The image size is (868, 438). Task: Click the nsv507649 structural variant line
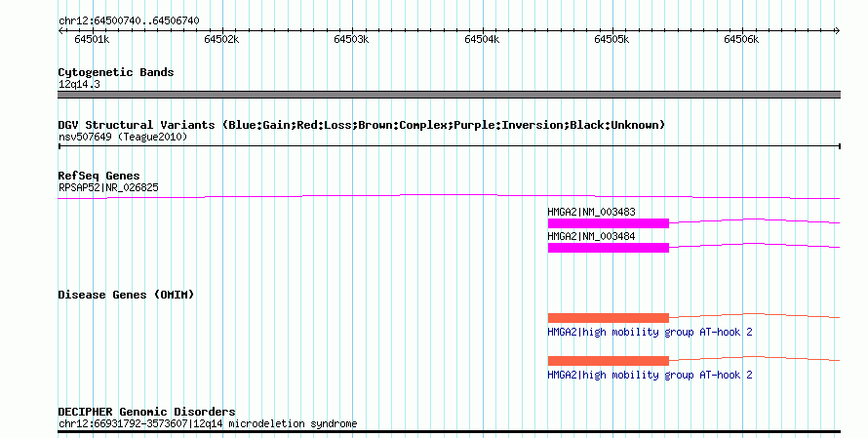coord(449,146)
